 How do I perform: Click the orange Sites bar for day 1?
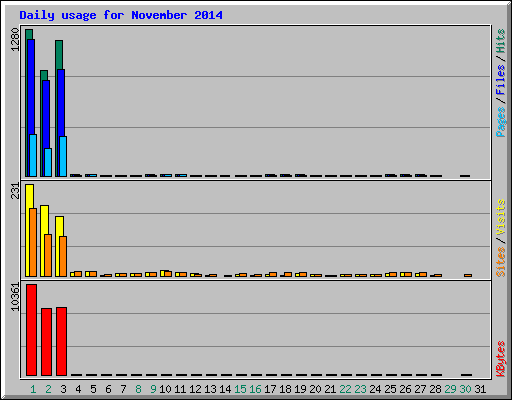pyautogui.click(x=33, y=242)
